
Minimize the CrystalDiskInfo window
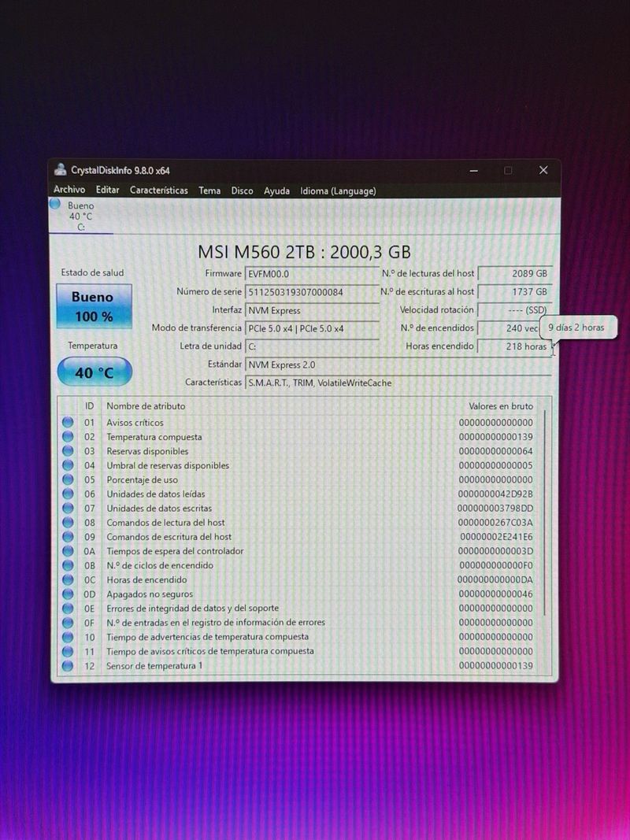(x=473, y=170)
